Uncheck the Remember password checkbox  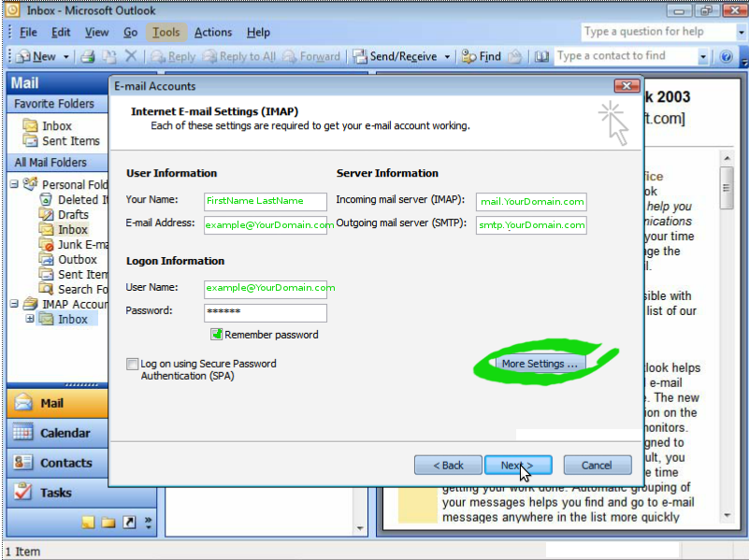pyautogui.click(x=216, y=334)
